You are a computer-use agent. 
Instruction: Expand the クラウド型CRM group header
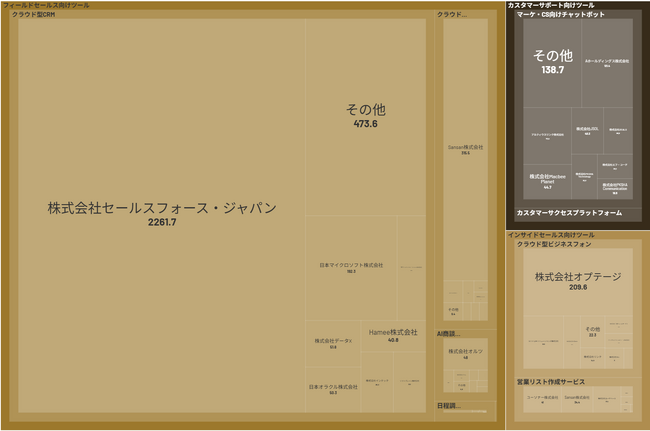pyautogui.click(x=34, y=15)
